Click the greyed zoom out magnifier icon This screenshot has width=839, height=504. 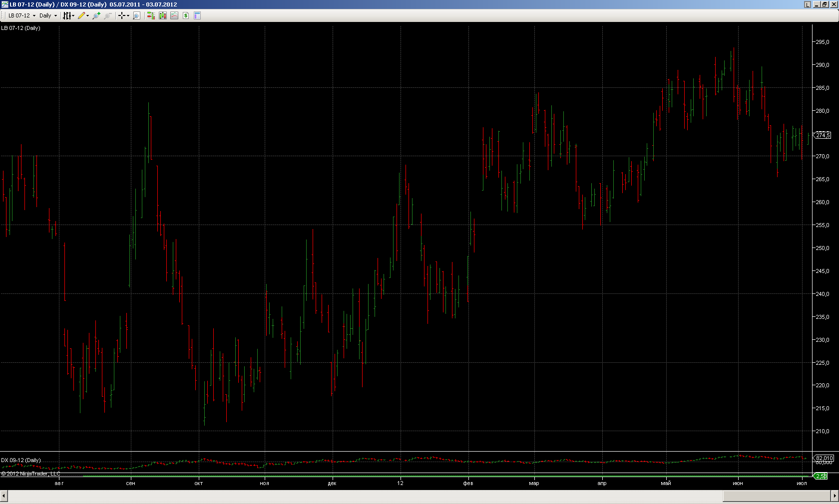point(107,15)
